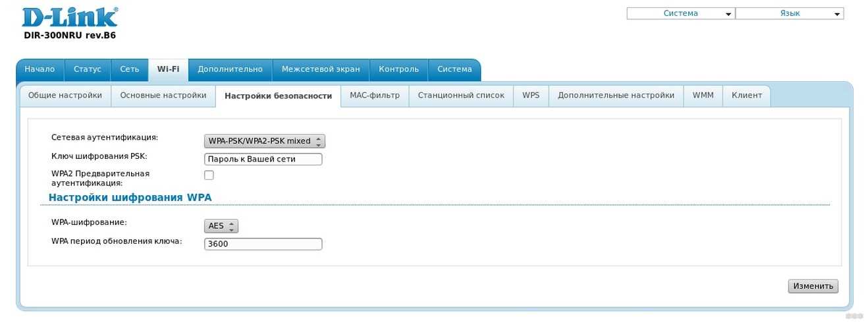Open the WMM sub-tab
The image size is (868, 325).
click(703, 96)
